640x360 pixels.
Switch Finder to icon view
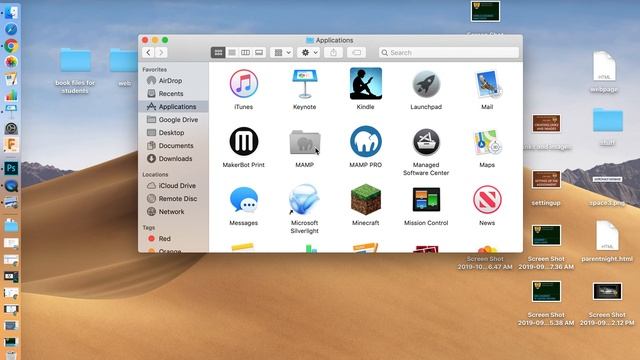[x=218, y=52]
